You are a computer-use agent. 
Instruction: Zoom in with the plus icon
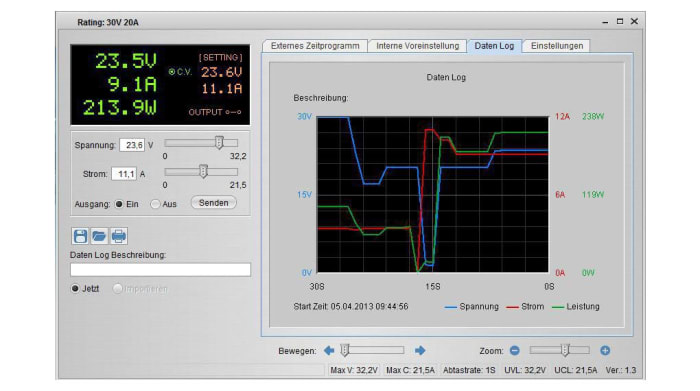(605, 351)
